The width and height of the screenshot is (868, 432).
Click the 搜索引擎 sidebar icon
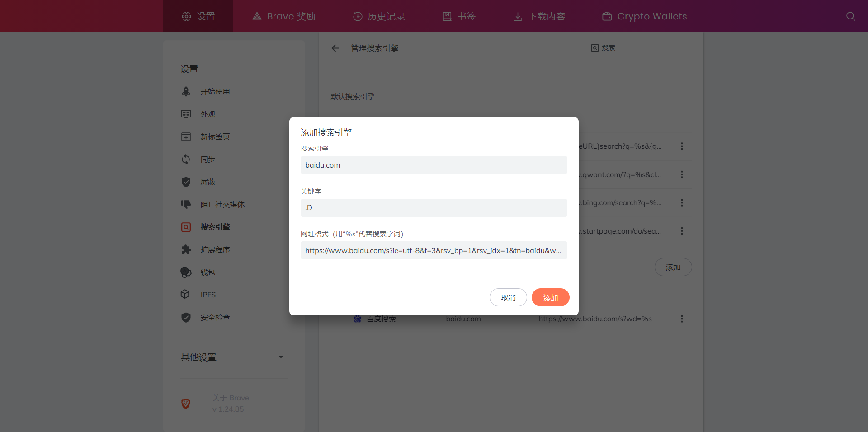pos(186,227)
